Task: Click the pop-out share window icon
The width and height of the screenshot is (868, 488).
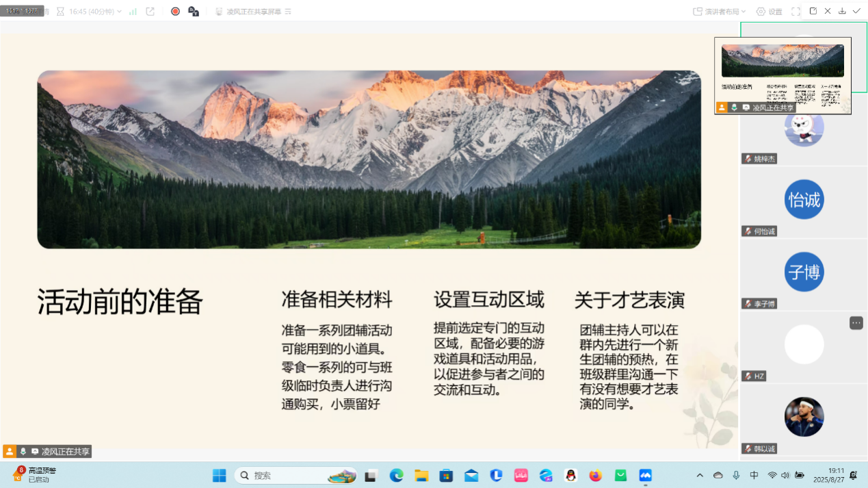Action: pyautogui.click(x=150, y=12)
